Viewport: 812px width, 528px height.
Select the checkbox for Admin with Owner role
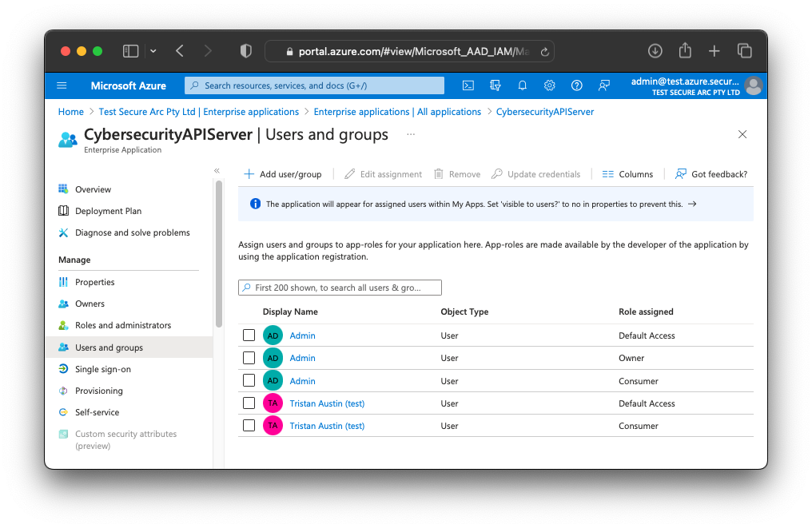click(x=249, y=358)
